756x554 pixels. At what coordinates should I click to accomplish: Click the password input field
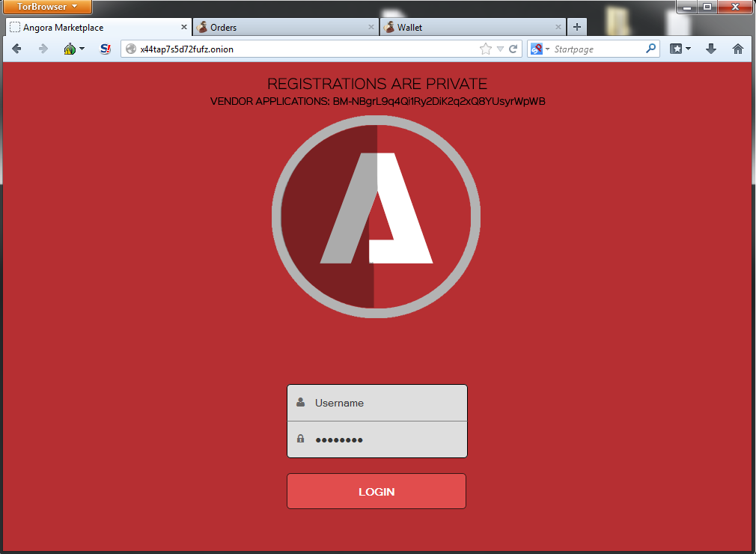tap(377, 439)
